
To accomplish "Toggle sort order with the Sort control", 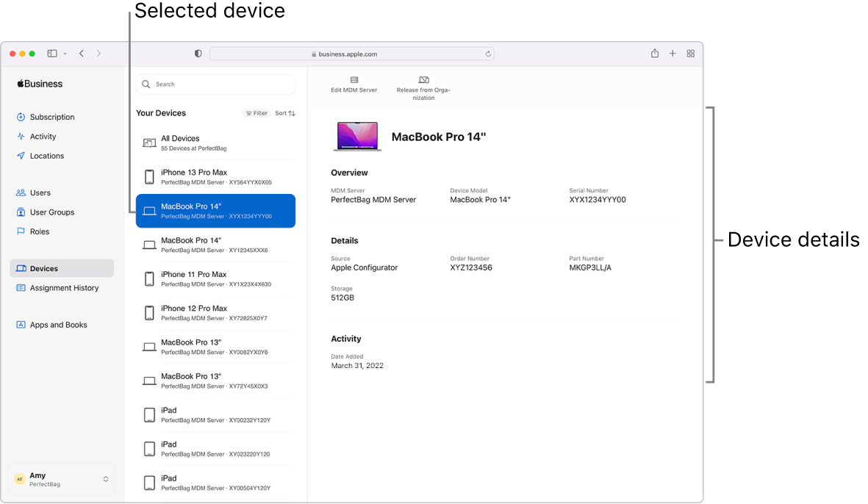I will (x=284, y=113).
